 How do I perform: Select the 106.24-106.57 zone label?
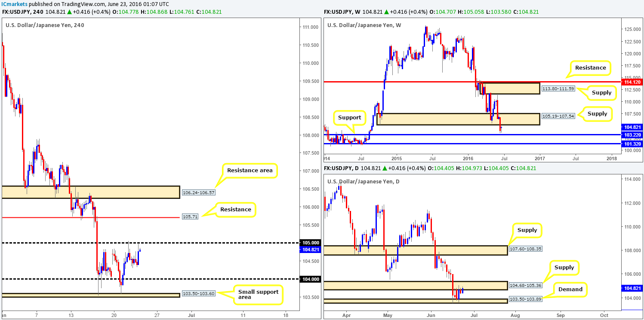(x=198, y=192)
